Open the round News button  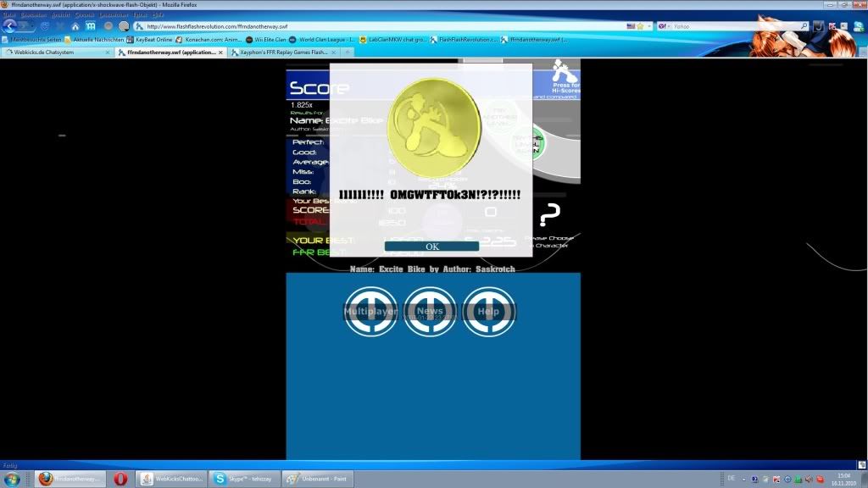pyautogui.click(x=430, y=311)
